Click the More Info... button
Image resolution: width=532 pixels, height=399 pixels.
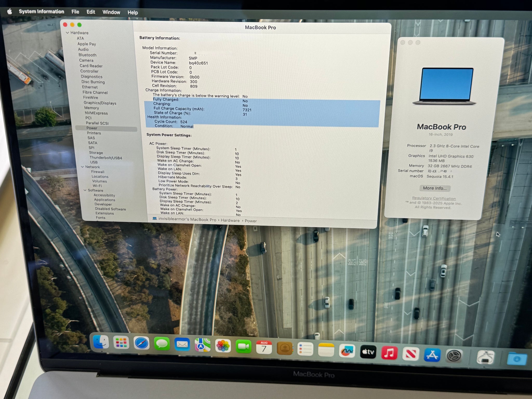(x=435, y=188)
